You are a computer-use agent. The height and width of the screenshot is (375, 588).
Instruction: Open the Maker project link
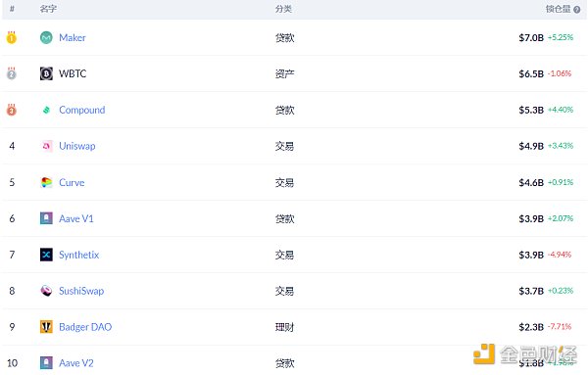[x=73, y=37]
